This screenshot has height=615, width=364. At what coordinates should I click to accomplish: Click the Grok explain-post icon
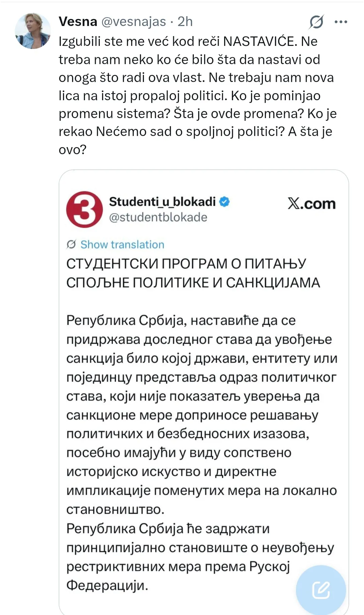coord(316,22)
